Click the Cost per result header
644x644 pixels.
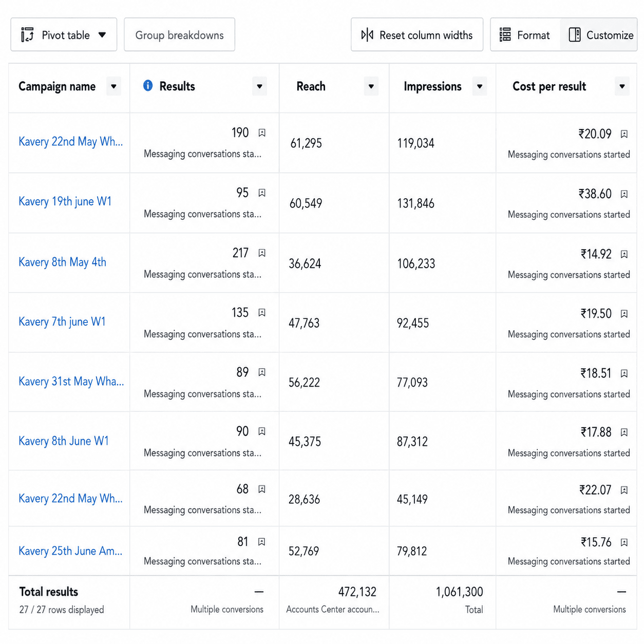click(549, 86)
